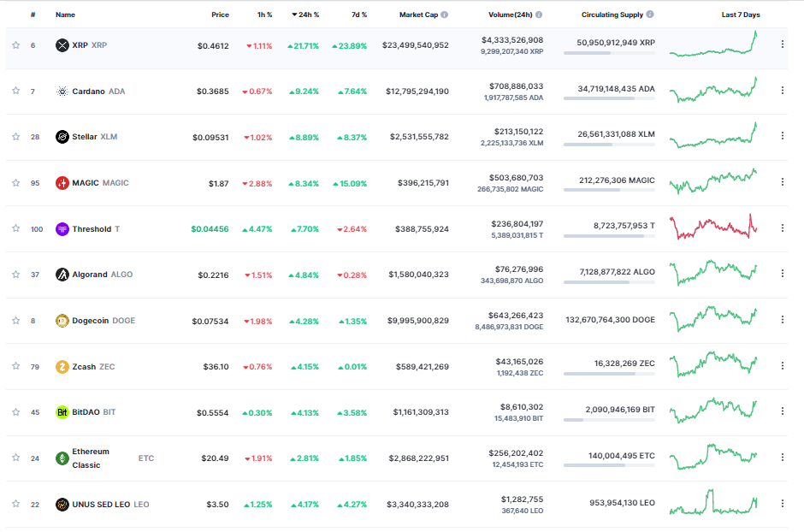Viewport: 804px width, 532px height.
Task: Toggle the UNUS SED LEO watchlist star
Action: point(16,504)
